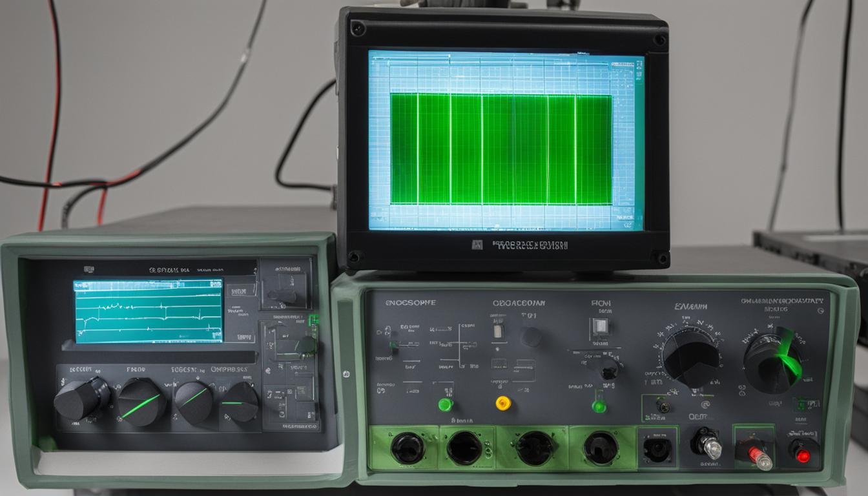Image resolution: width=868 pixels, height=496 pixels.
Task: Select the first round connector on the green strip
Action: 408,448
